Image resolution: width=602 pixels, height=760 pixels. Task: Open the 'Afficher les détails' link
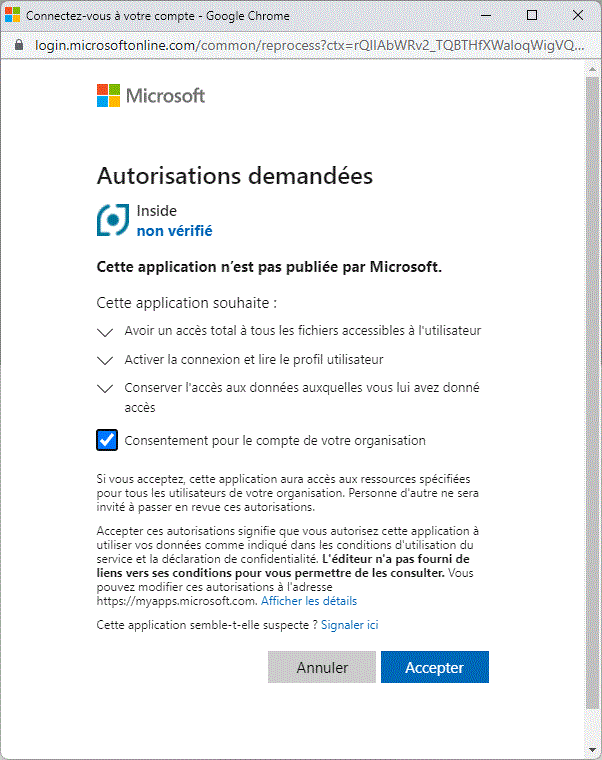pos(309,601)
